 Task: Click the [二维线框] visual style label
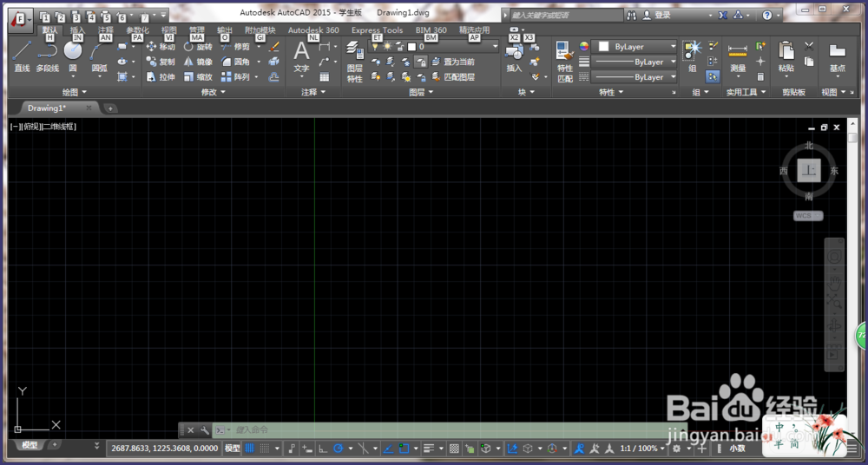[59, 126]
